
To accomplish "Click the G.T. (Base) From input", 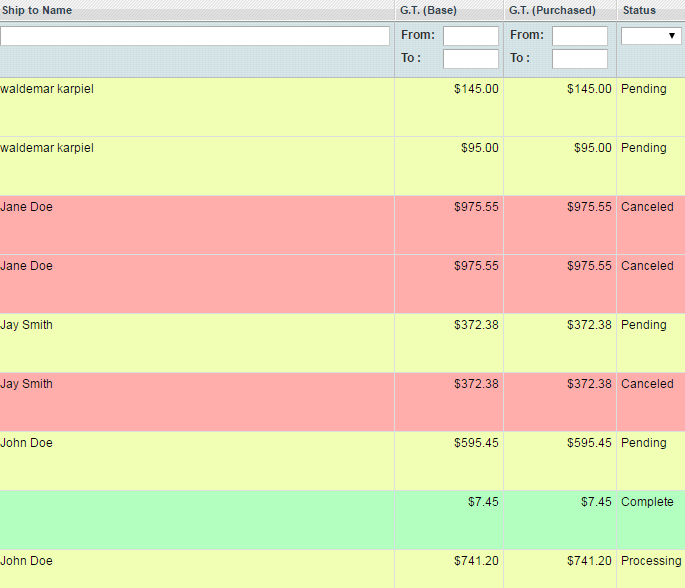I will click(470, 36).
